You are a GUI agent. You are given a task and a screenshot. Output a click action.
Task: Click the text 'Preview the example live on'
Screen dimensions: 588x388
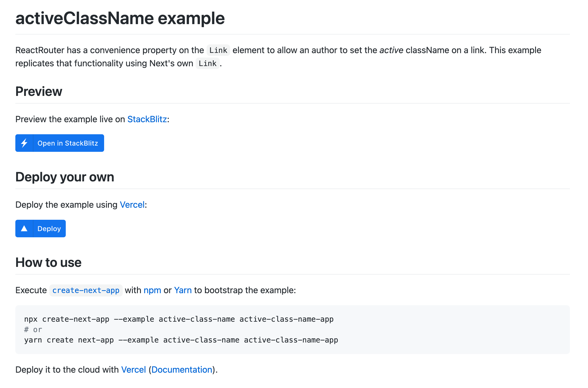(70, 119)
